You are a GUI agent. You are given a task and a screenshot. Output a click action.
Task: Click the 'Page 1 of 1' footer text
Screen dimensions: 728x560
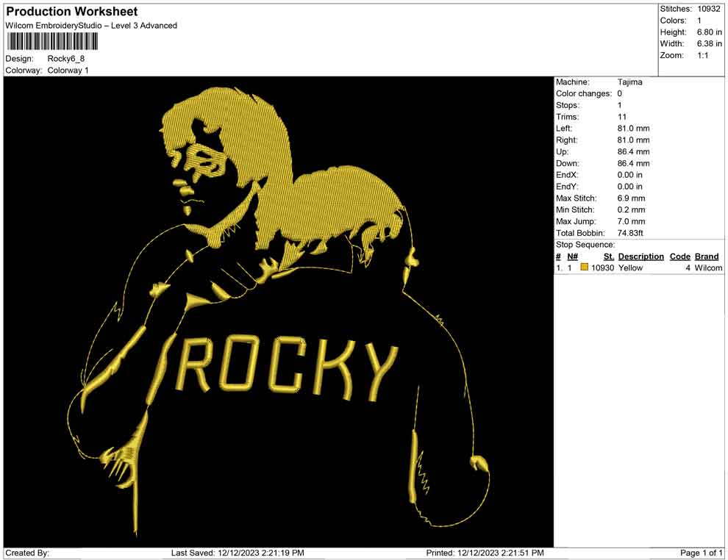701,553
